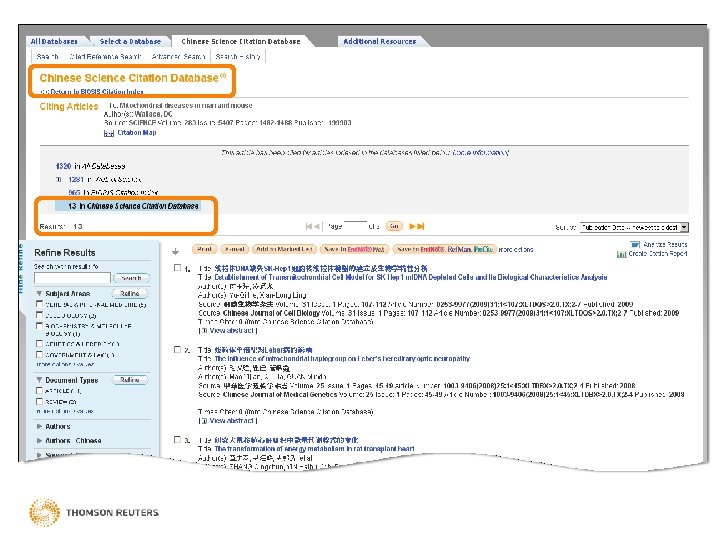Collapse the Subject Areas section triangle
Viewport: 720px width, 540px height.
[39, 293]
